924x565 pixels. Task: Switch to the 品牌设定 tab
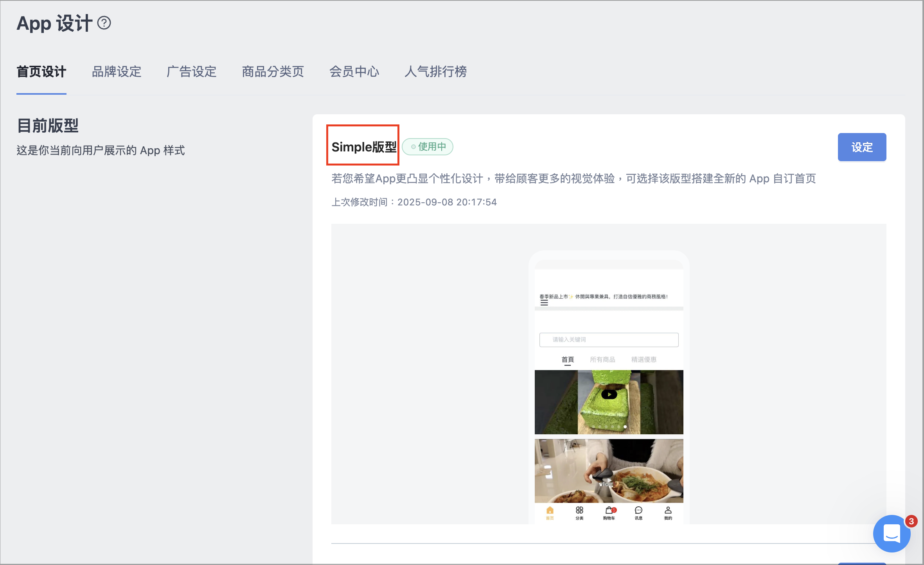(x=117, y=72)
